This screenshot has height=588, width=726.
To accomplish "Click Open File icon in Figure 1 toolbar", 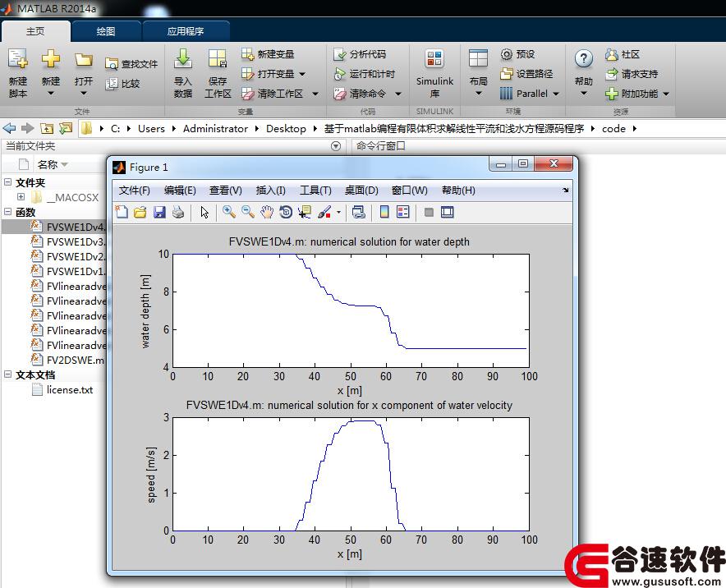I will (140, 212).
